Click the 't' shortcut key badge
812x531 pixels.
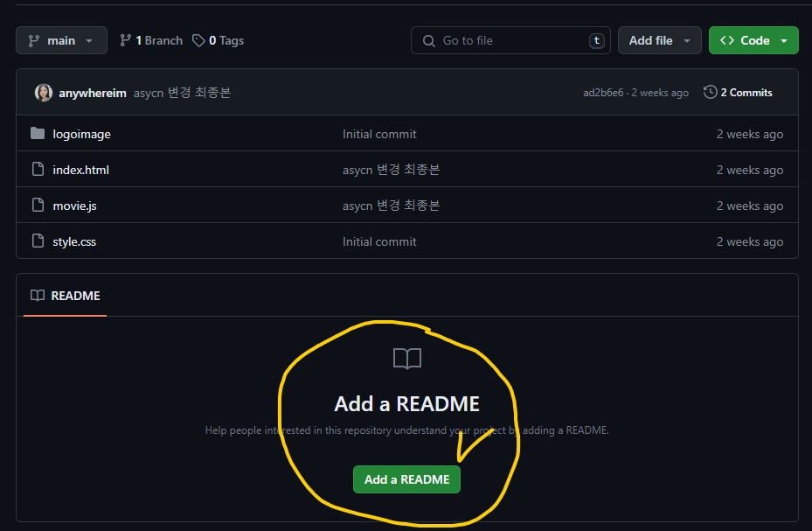coord(597,40)
